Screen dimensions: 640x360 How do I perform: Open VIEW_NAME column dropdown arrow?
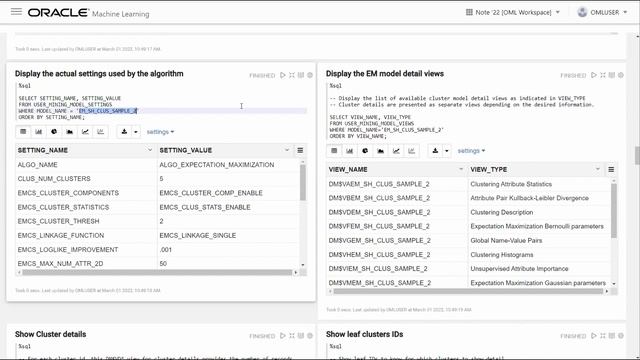461,169
